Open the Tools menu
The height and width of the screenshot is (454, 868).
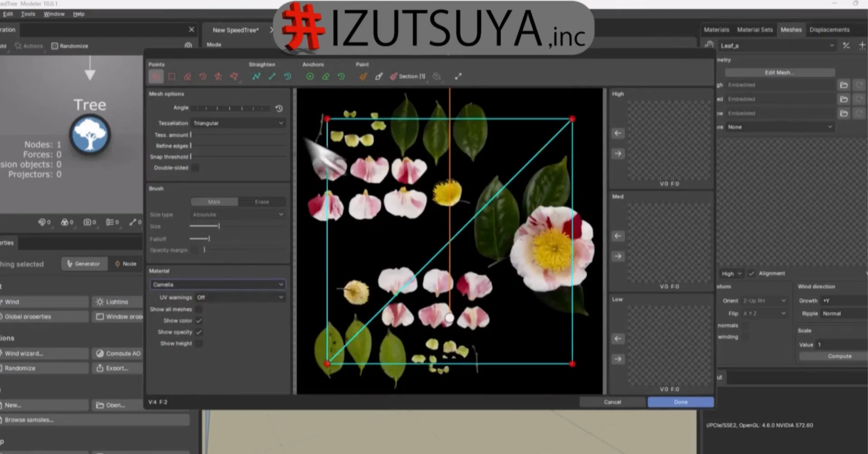tap(28, 14)
